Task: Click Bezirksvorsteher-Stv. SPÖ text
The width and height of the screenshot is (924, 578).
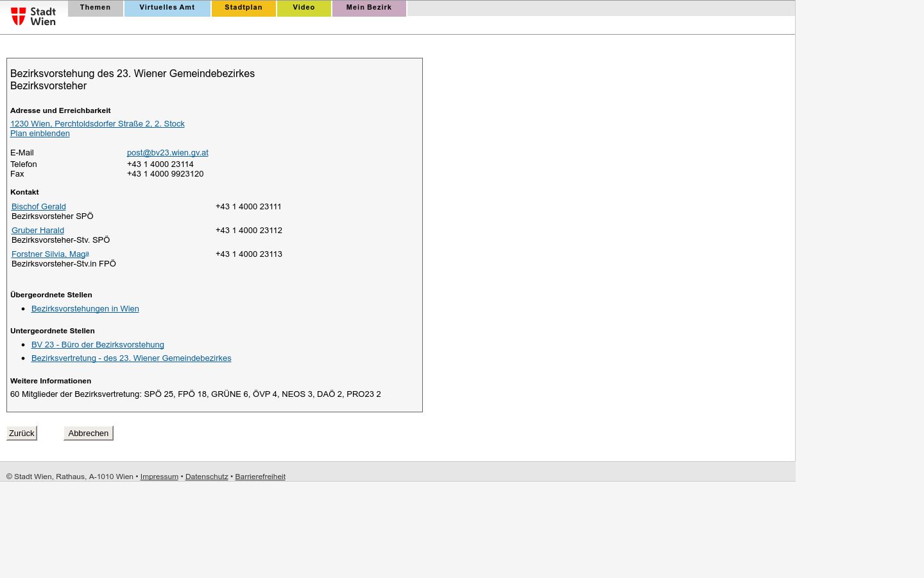Action: click(x=61, y=240)
